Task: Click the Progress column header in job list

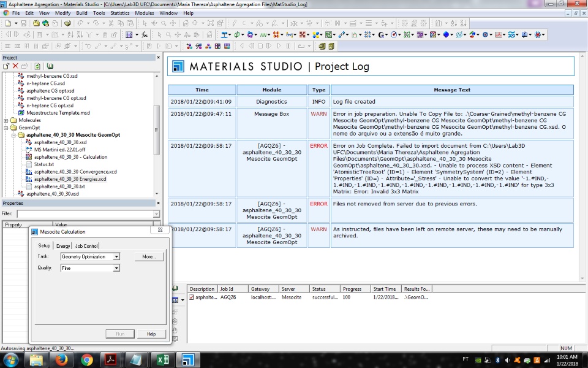Action: coord(355,289)
